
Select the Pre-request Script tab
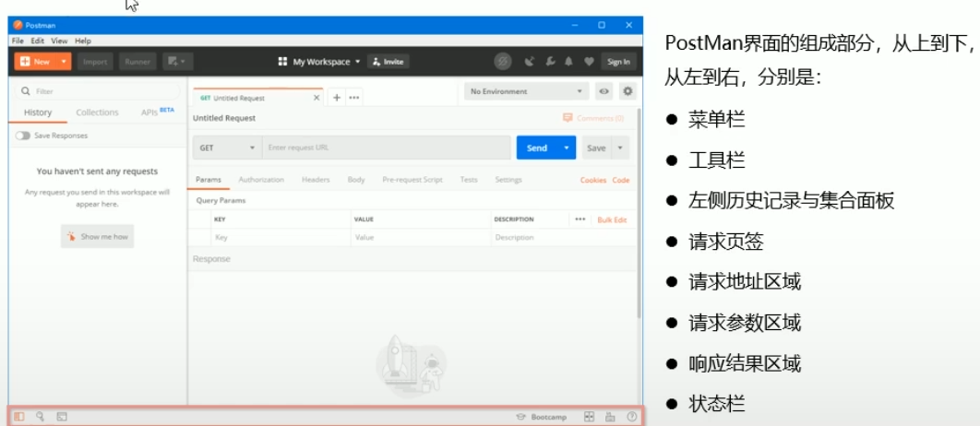(412, 179)
